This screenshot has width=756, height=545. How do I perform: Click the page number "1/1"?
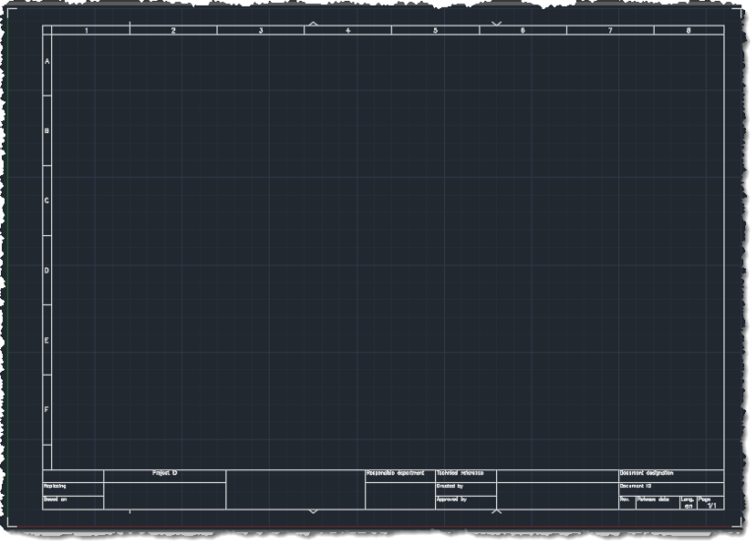tap(712, 506)
